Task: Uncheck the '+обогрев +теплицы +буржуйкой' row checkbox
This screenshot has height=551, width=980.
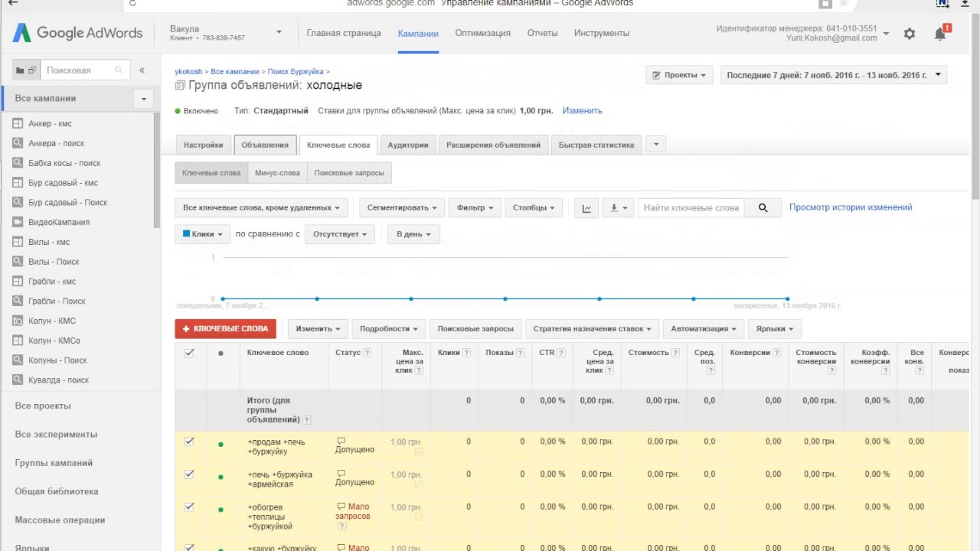Action: point(189,507)
